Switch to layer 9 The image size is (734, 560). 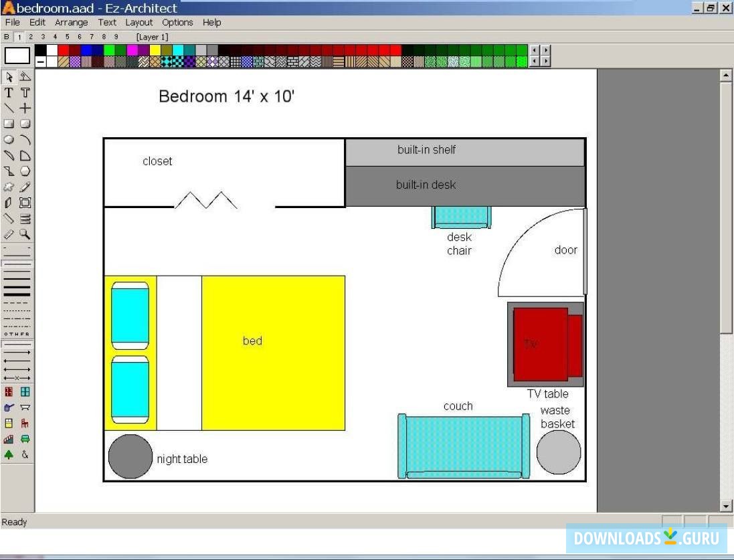pos(116,37)
